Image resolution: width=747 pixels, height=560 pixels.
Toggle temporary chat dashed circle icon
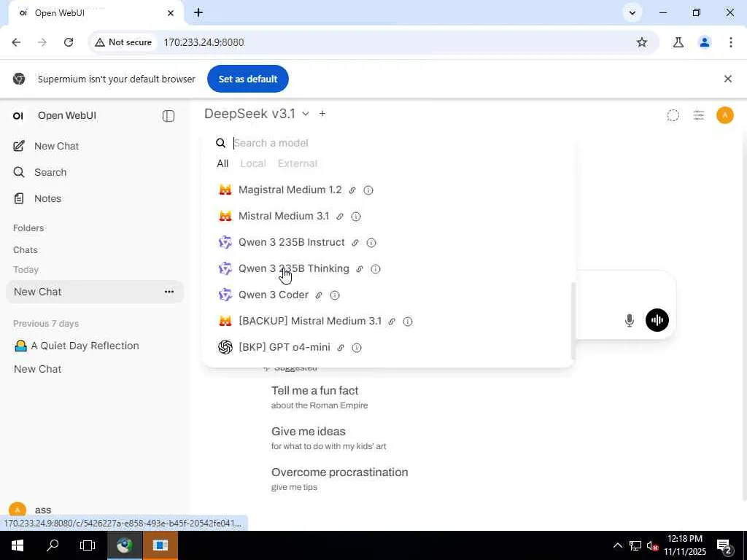(673, 115)
